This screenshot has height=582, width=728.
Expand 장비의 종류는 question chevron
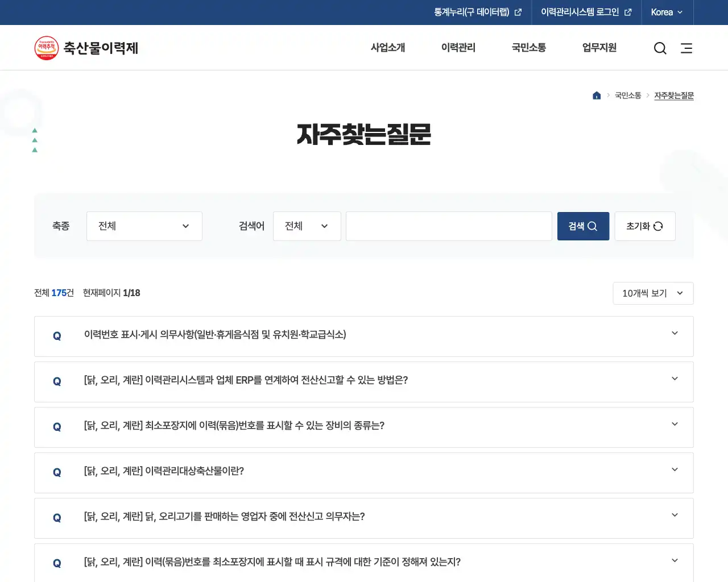(675, 424)
